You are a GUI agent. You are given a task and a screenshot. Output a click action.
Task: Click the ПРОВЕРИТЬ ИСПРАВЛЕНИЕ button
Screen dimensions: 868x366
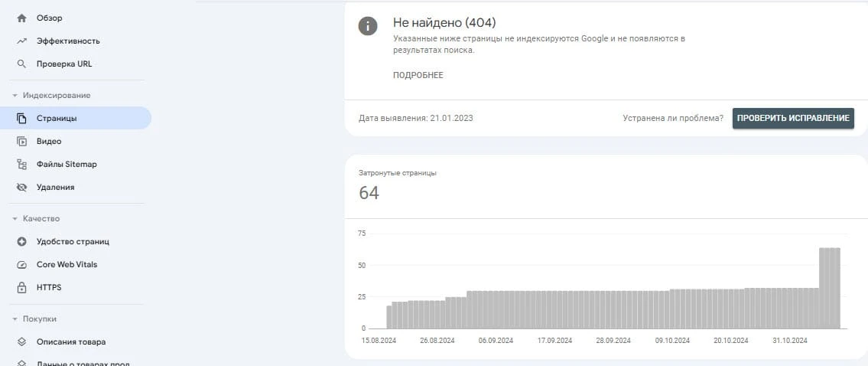[x=793, y=118]
